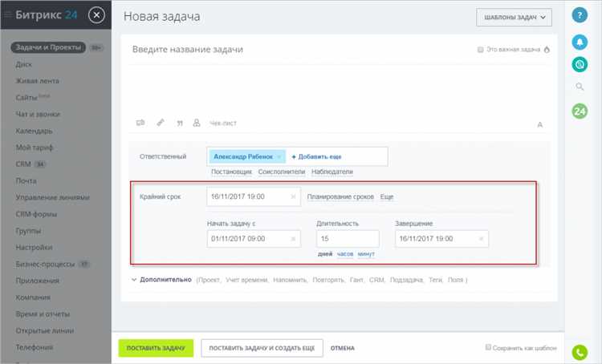Viewport: 602px width, 364px height.
Task: Click the Длительность field with 15
Action: 348,239
